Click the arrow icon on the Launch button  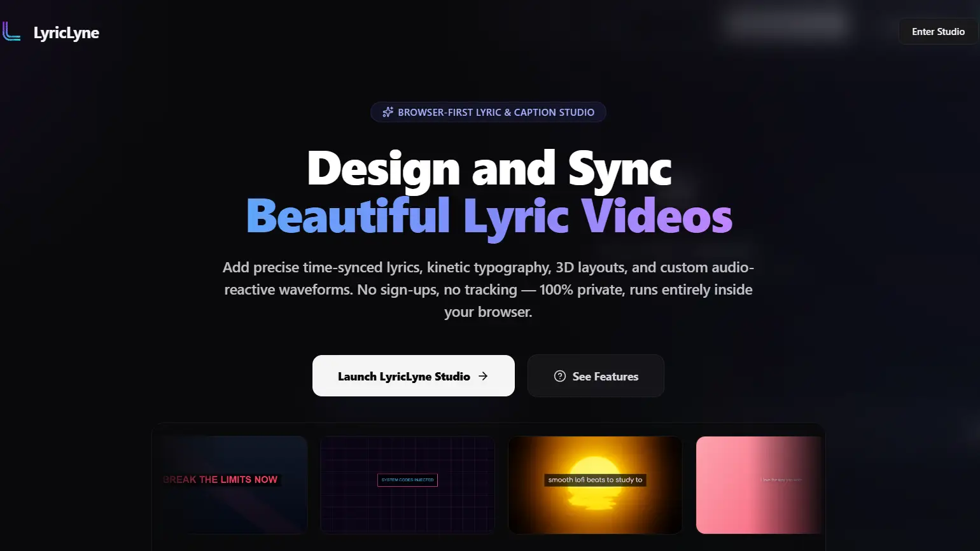click(483, 376)
